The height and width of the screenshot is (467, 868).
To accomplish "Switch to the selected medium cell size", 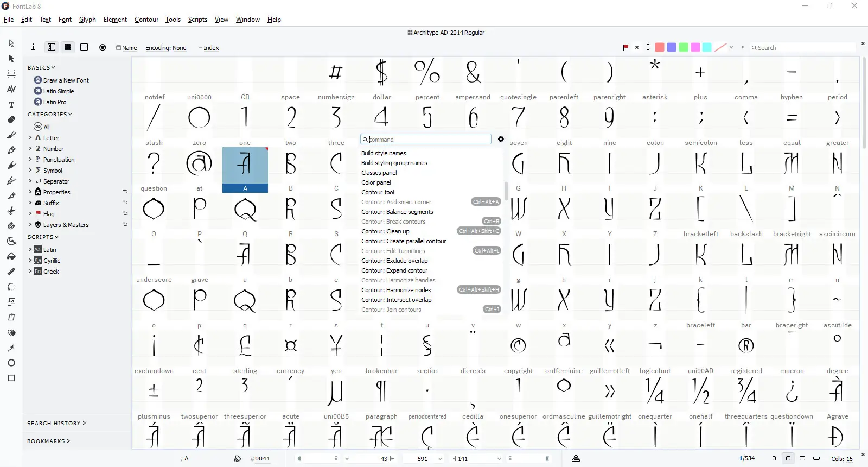I will tap(788, 458).
